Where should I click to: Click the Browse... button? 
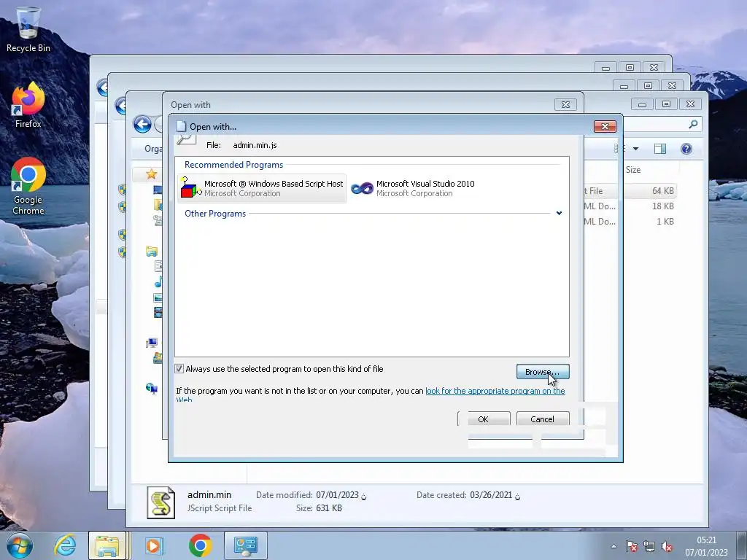click(x=543, y=372)
